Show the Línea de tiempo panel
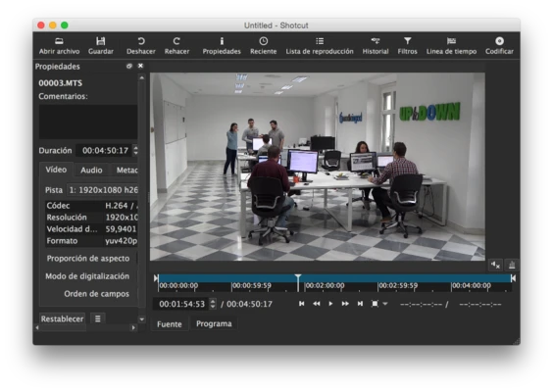Screen dimensions: 553x392 point(451,46)
